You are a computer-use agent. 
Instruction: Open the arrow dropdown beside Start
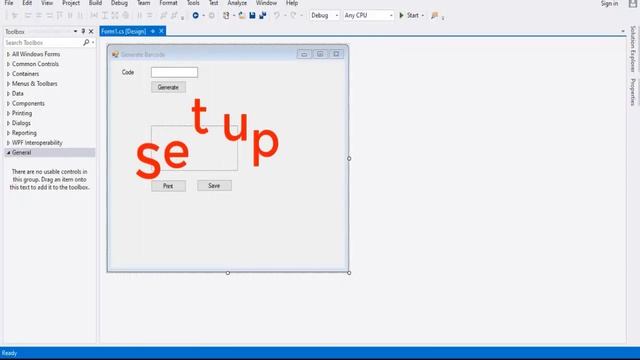(422, 16)
